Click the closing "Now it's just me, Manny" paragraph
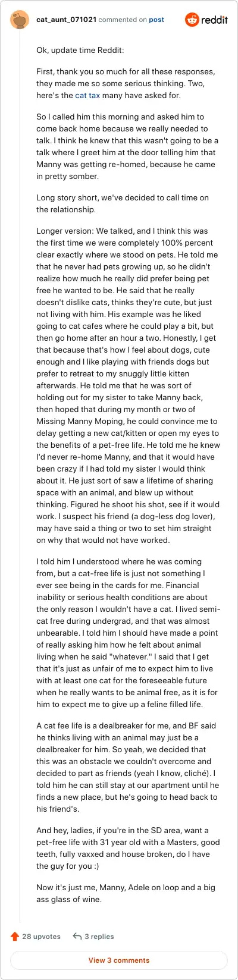238x980 pixels. 126,893
